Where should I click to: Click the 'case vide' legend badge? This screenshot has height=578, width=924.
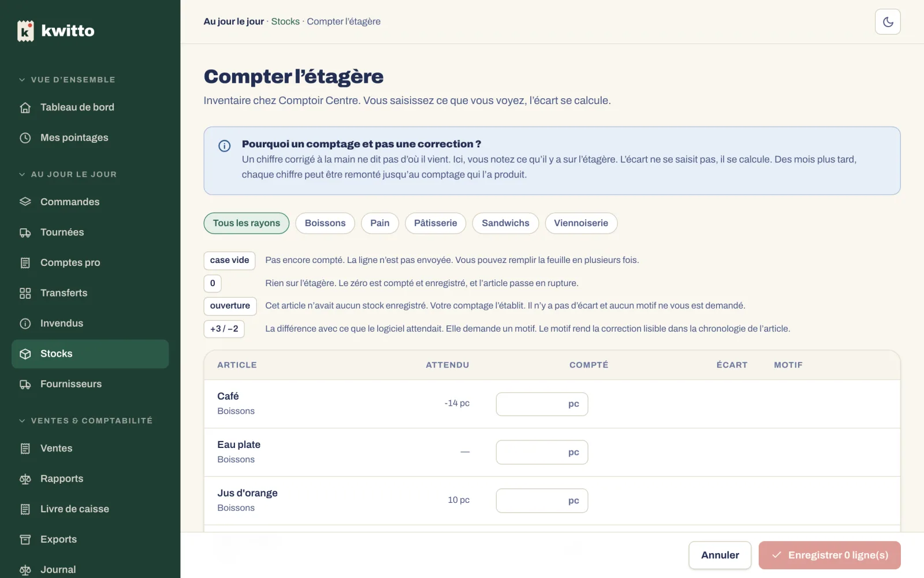coord(229,261)
